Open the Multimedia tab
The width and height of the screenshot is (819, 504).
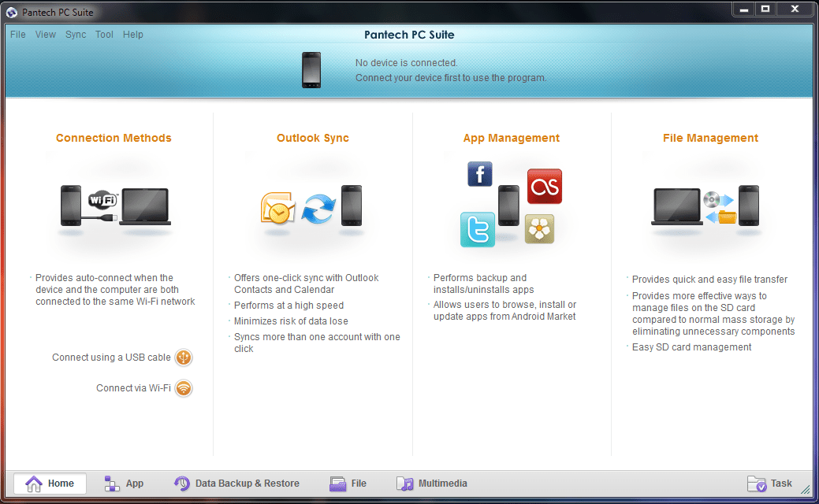tap(431, 484)
